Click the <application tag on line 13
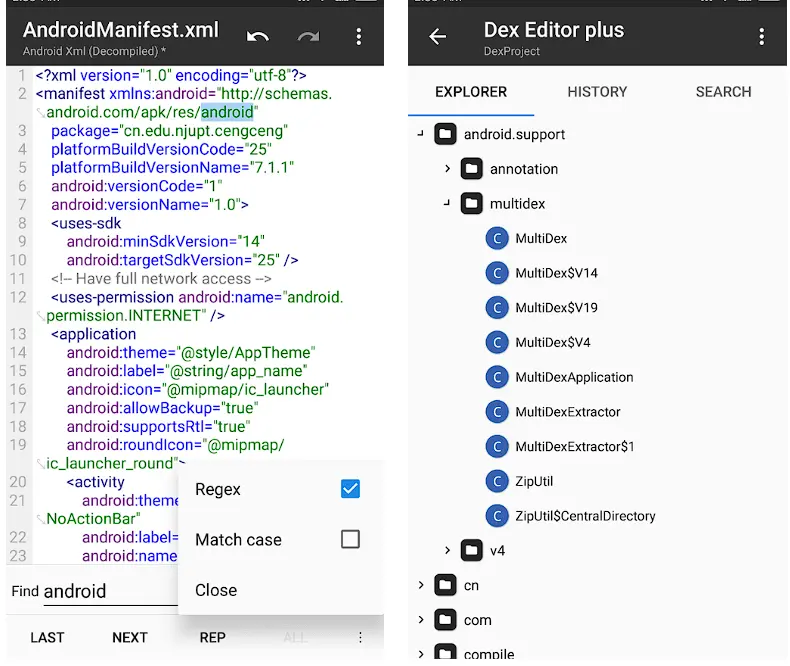Screen dimensions: 790x666 coord(94,334)
